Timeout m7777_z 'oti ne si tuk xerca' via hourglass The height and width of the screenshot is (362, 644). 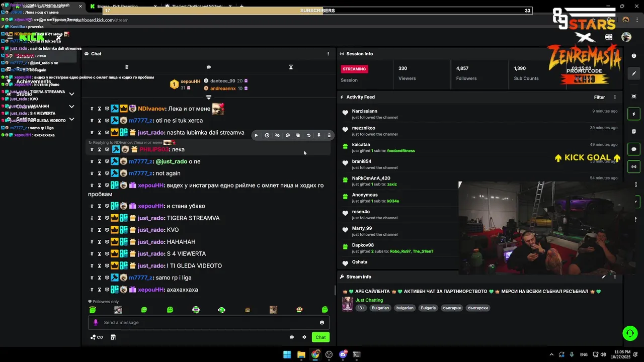(x=99, y=121)
